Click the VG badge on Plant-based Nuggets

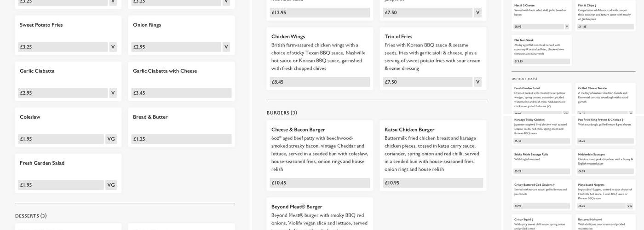(x=629, y=206)
